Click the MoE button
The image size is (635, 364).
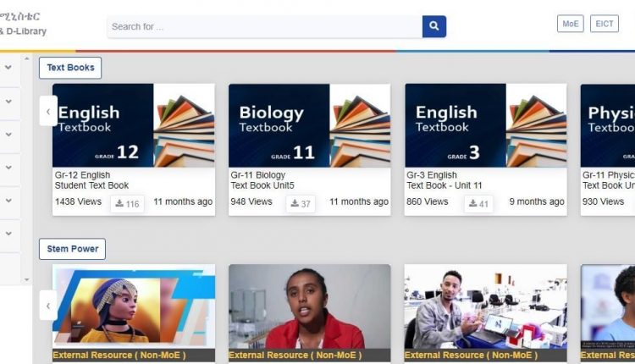coord(570,24)
